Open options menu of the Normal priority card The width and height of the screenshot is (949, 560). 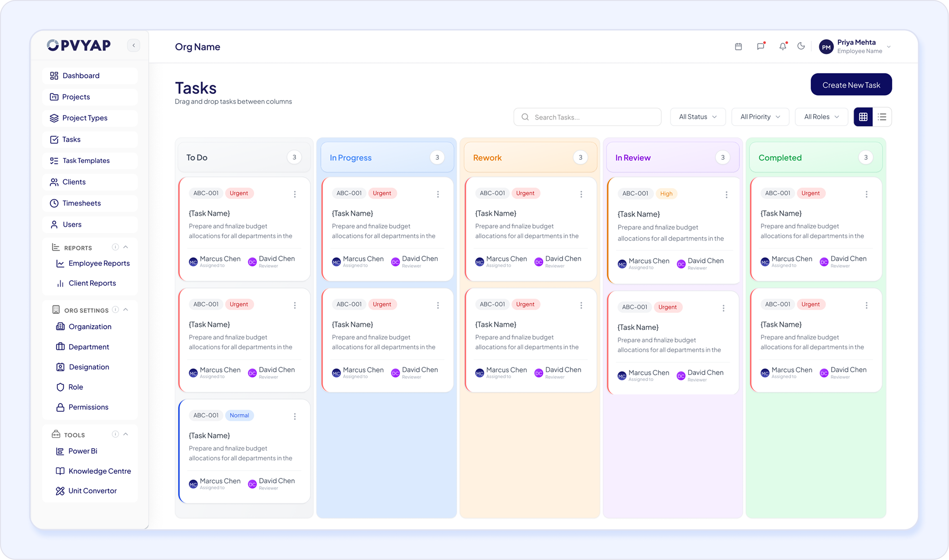coord(295,417)
